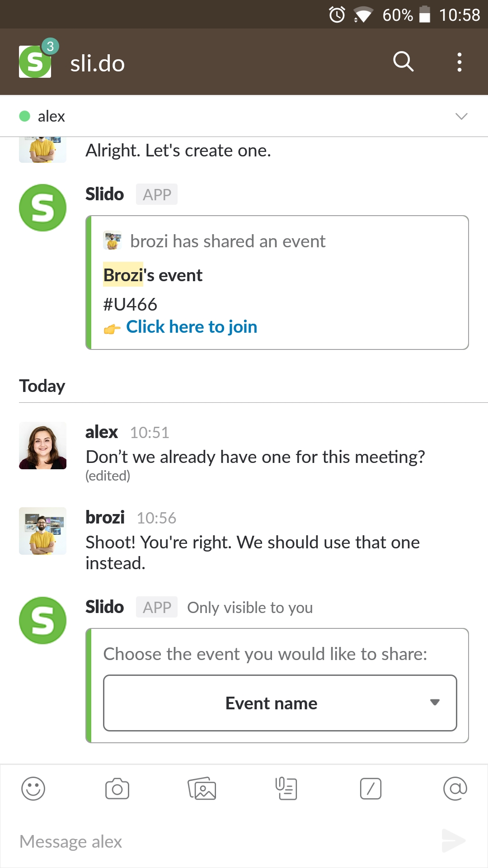
Task: Tap the Message alex input field
Action: click(226, 841)
